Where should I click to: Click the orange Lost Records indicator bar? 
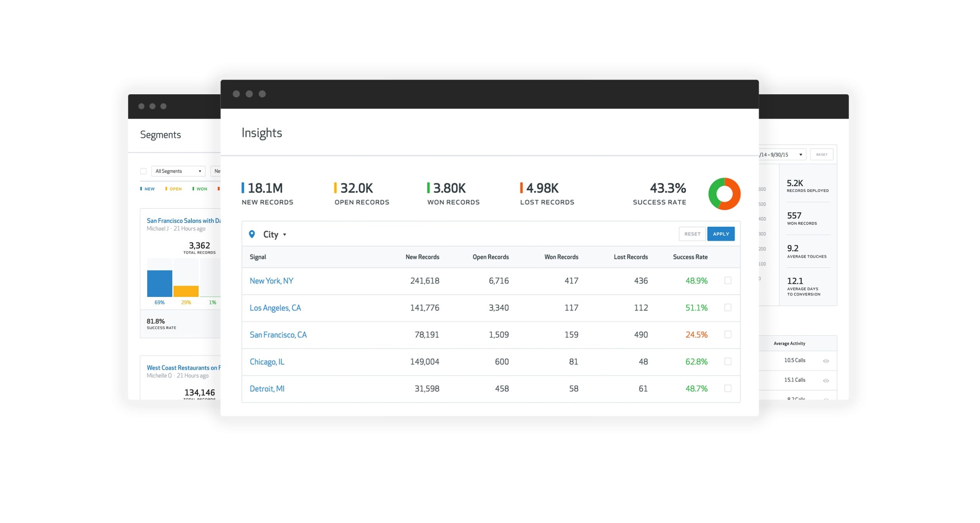coord(521,188)
